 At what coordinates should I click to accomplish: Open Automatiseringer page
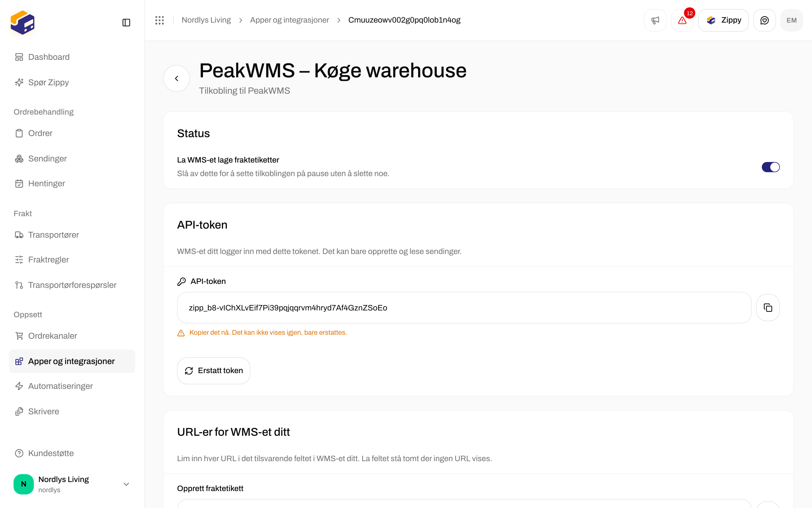coord(72,386)
